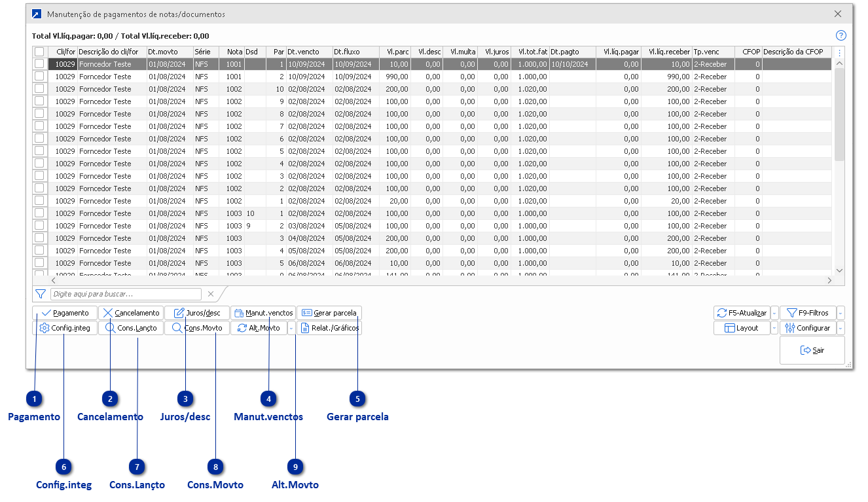
Task: Open the F5-Atualizar dropdown arrow
Action: 774,313
